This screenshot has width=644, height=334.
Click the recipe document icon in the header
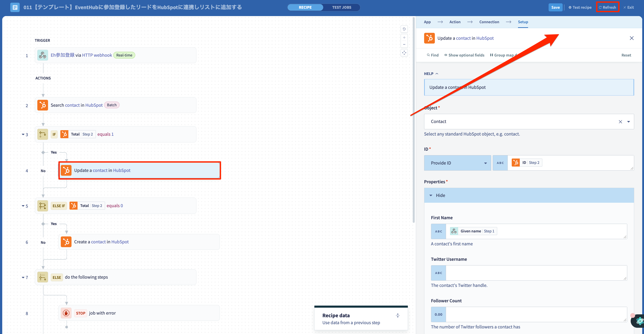(15, 7)
